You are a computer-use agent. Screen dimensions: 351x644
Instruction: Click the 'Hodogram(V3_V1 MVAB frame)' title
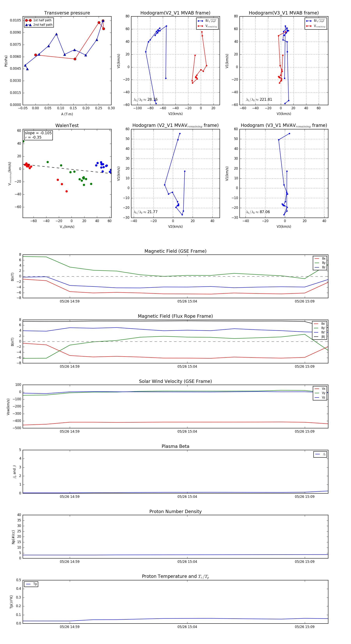[284, 13]
